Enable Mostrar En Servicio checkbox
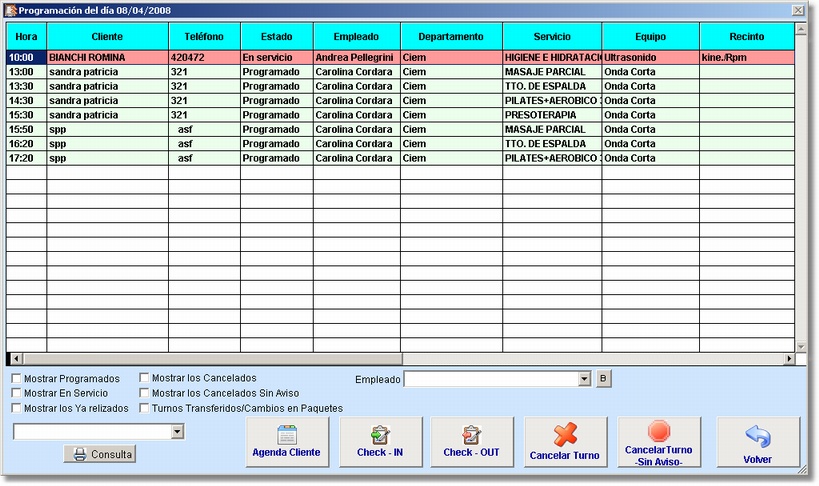This screenshot has height=486, width=819. pos(16,393)
